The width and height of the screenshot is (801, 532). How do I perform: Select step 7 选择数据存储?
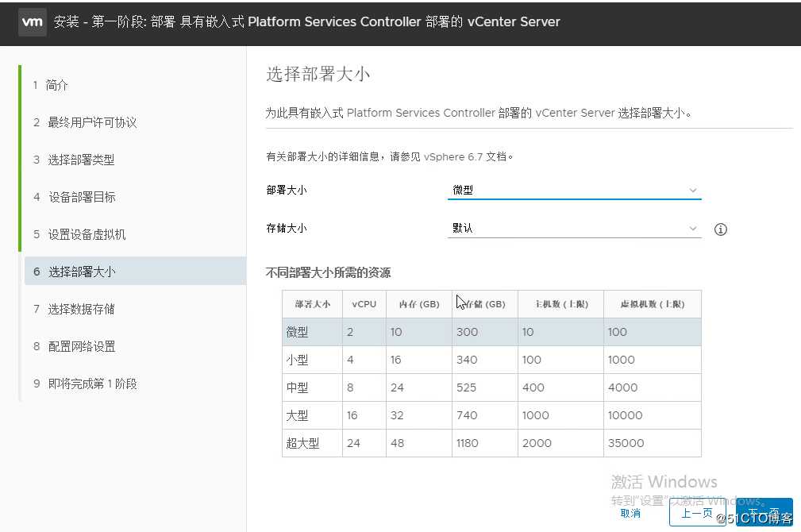74,309
